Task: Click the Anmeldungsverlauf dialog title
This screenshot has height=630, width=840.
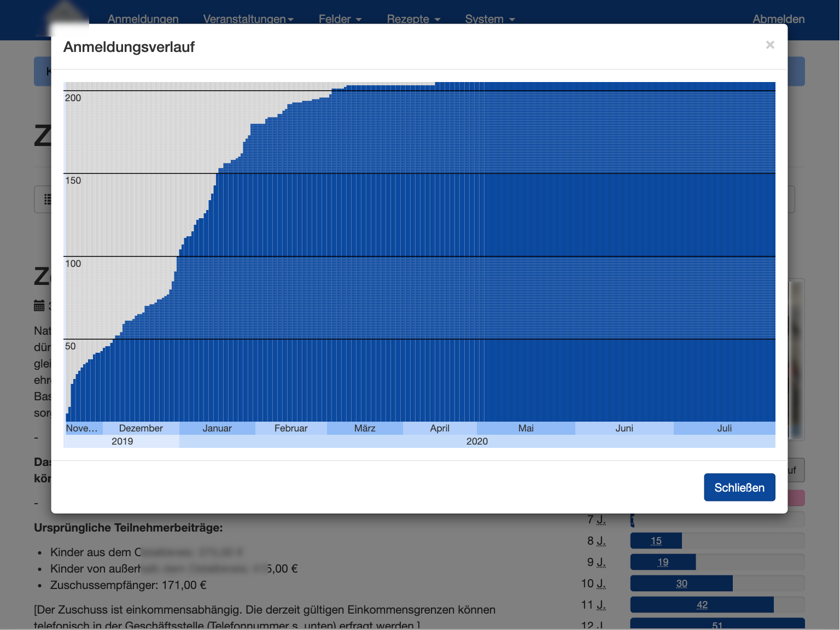Action: 129,47
